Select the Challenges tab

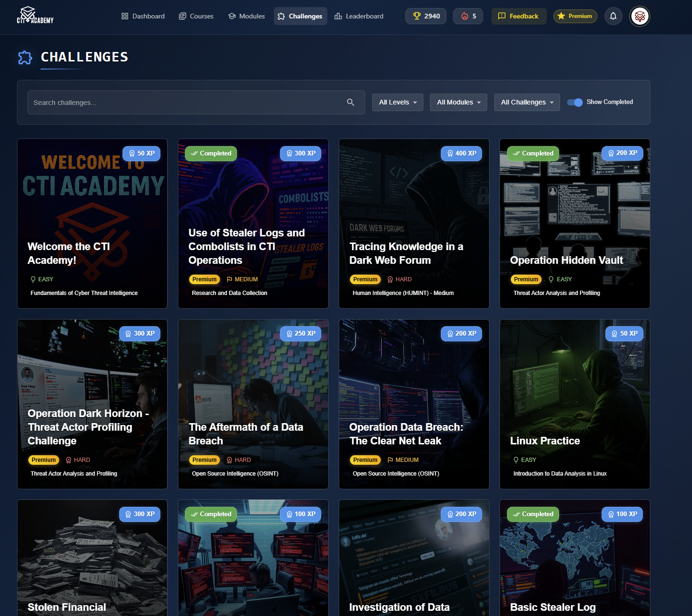tap(300, 16)
